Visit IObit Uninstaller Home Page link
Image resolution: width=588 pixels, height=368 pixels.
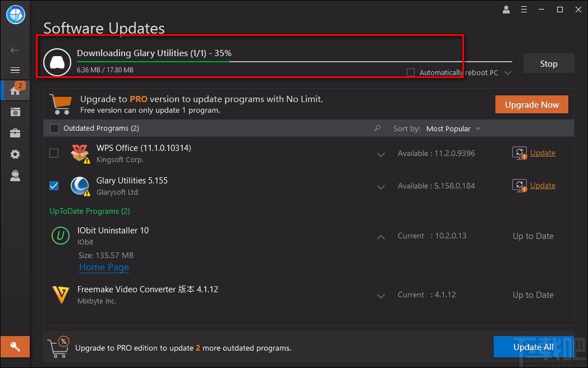(x=104, y=267)
